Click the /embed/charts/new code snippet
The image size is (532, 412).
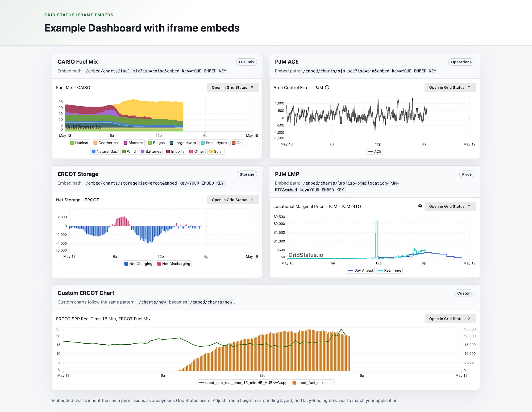pos(211,302)
